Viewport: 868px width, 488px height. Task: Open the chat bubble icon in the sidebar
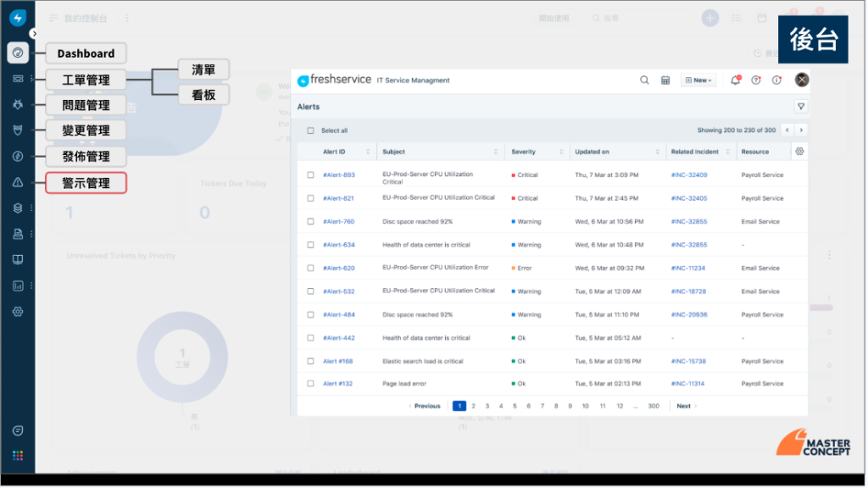coord(18,431)
